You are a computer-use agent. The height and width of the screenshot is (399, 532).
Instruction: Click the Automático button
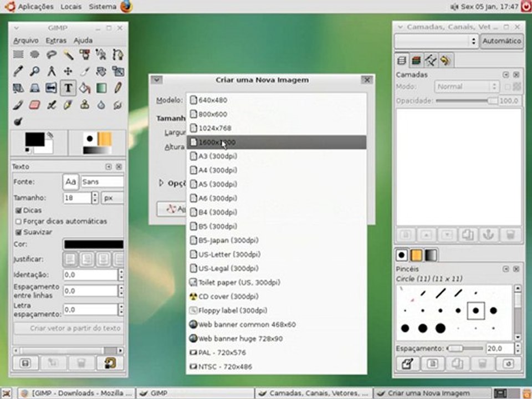tap(502, 41)
